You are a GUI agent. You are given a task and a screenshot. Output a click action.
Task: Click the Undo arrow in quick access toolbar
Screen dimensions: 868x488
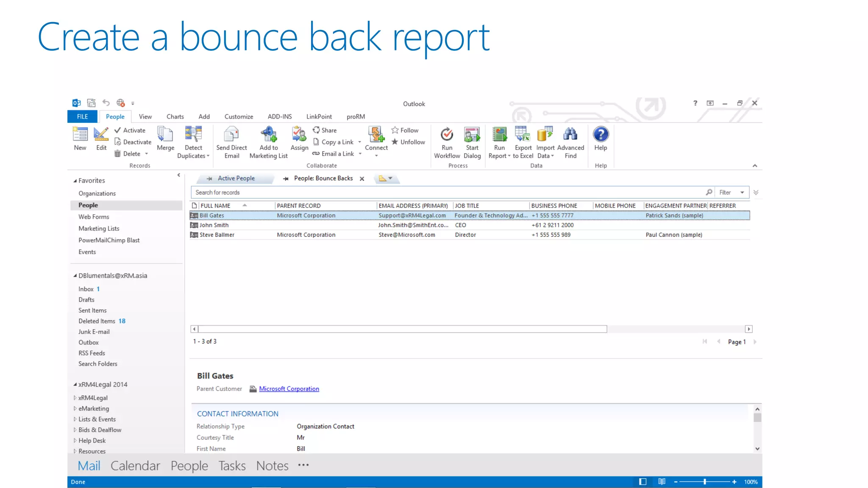(x=106, y=103)
